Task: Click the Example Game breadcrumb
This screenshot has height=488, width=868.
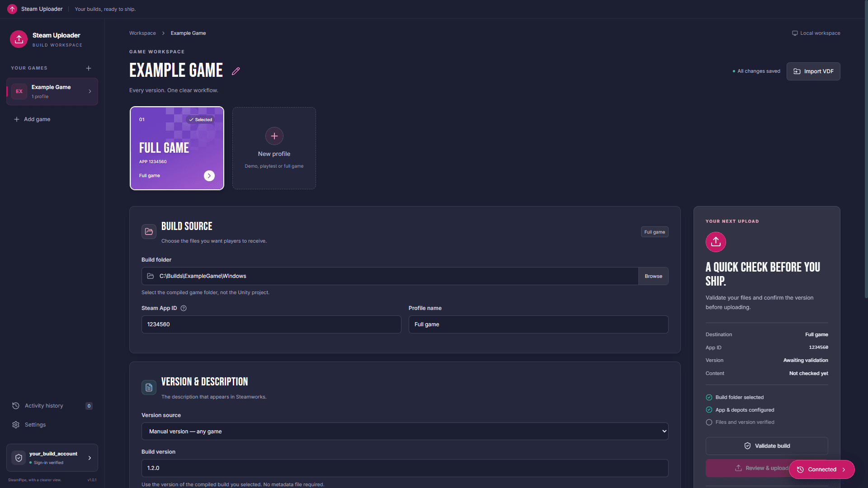Action: (188, 33)
